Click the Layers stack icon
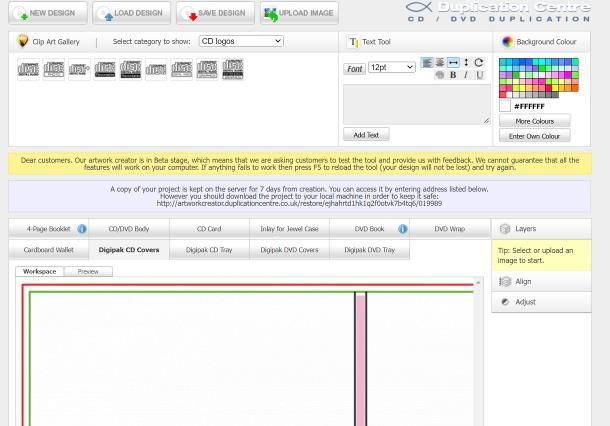This screenshot has height=426, width=610. point(505,229)
